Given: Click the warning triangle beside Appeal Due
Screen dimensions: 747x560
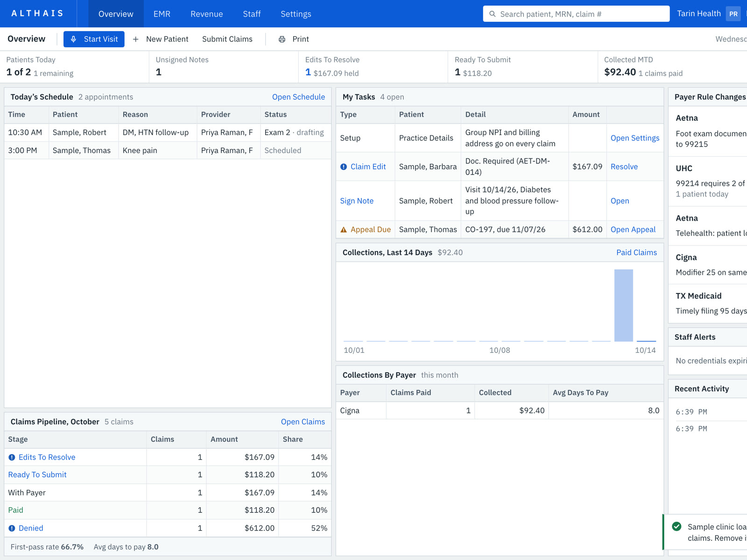Looking at the screenshot, I should click(x=344, y=230).
